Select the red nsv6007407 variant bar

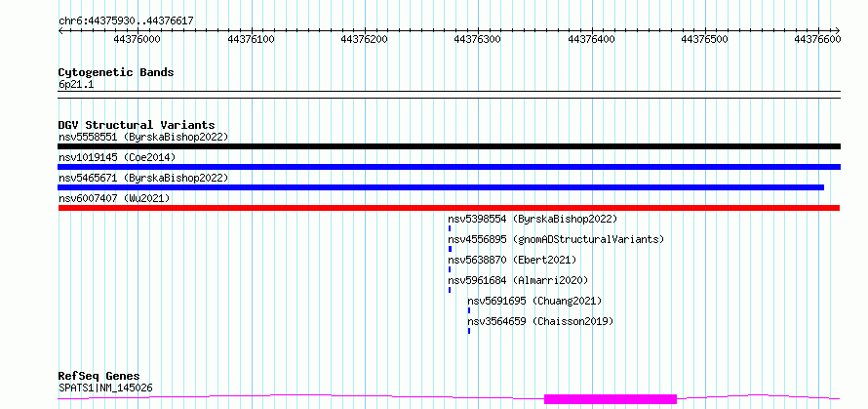[449, 208]
